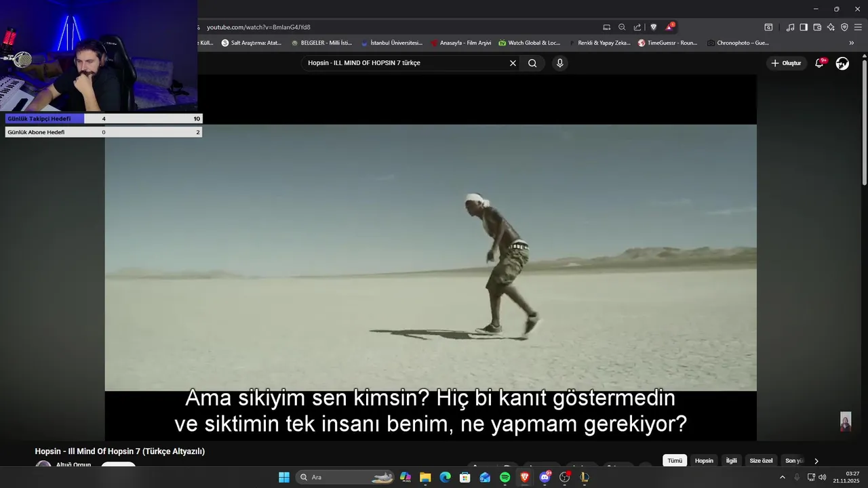Open Anasayfa - Film Arşivi bookmark
868x488 pixels.
[461, 43]
